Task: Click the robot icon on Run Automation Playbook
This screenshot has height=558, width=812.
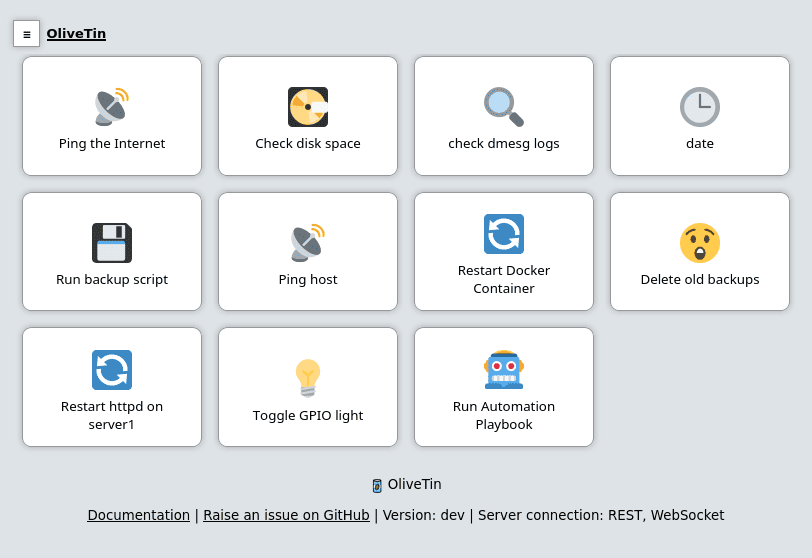Action: [x=504, y=370]
